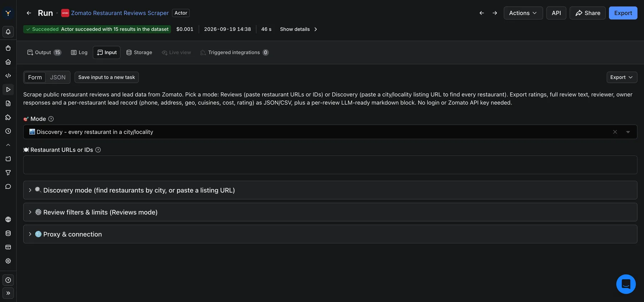Collapse the sidebar section chevron
This screenshot has width=644, height=302.
(x=8, y=145)
